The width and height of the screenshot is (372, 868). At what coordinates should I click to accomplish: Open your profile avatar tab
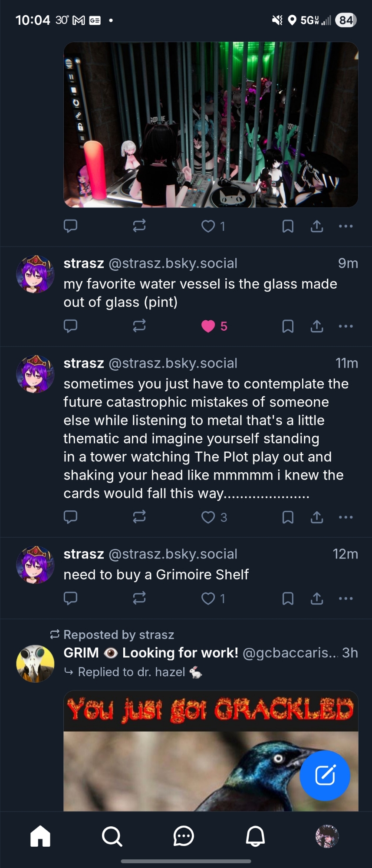pyautogui.click(x=327, y=836)
